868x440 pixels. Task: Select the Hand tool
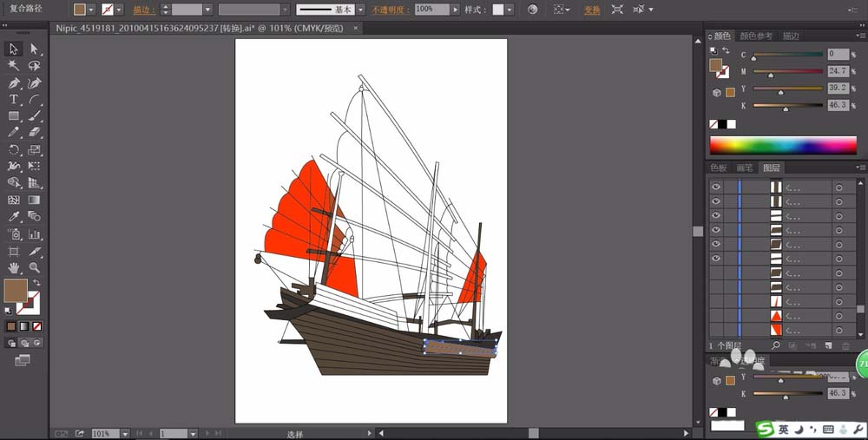[x=14, y=268]
